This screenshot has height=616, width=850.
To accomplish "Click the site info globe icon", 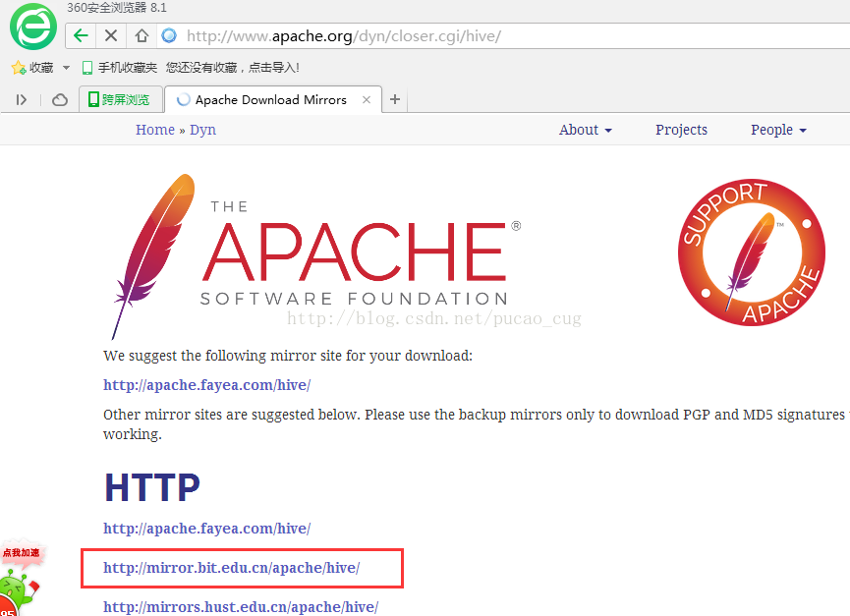I will (x=169, y=35).
